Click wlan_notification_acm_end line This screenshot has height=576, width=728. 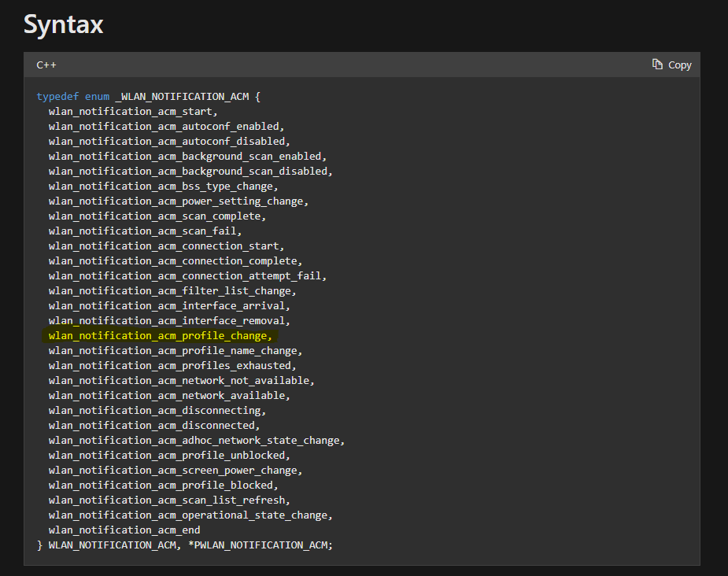[x=124, y=530]
